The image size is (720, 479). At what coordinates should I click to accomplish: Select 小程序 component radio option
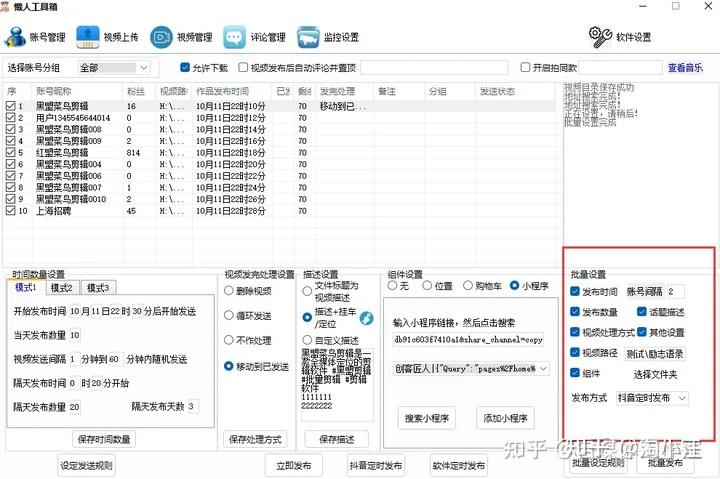(515, 286)
